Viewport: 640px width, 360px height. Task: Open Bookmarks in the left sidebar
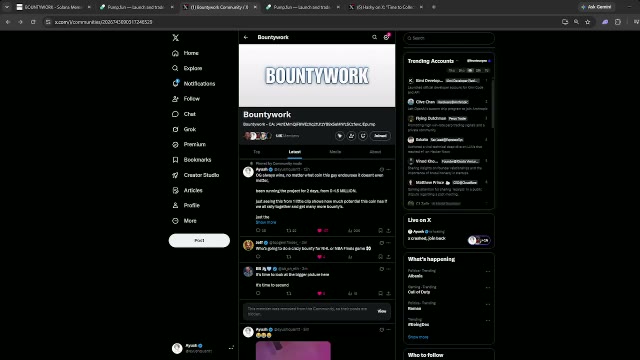191,160
